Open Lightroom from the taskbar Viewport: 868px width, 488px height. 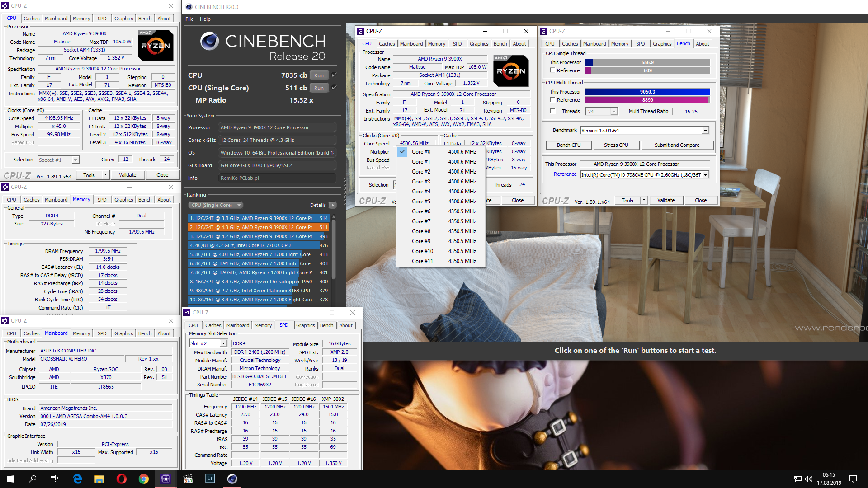210,479
